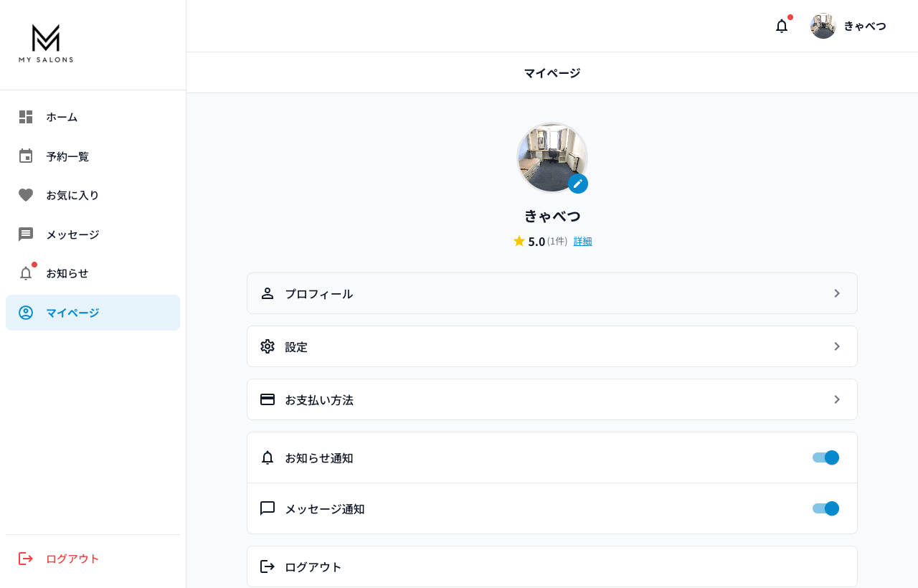Toggle the お知らせ通知 switch
The height and width of the screenshot is (588, 918).
coord(825,457)
